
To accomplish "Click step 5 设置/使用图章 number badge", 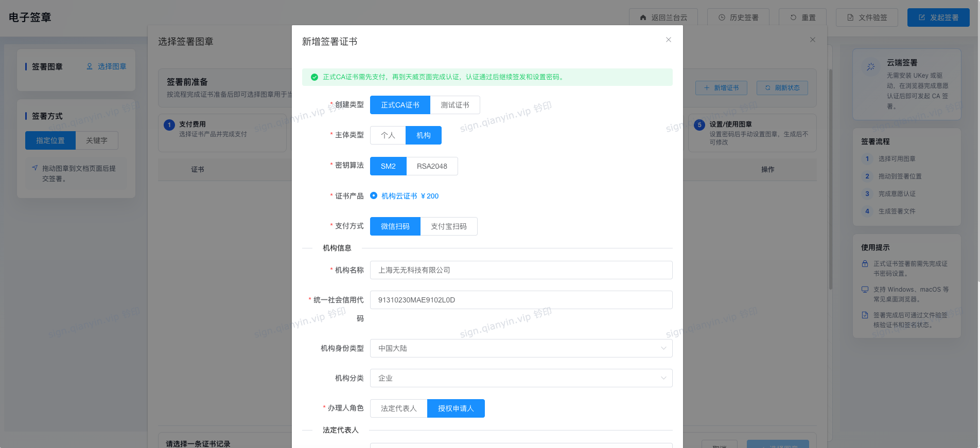I will click(x=699, y=125).
